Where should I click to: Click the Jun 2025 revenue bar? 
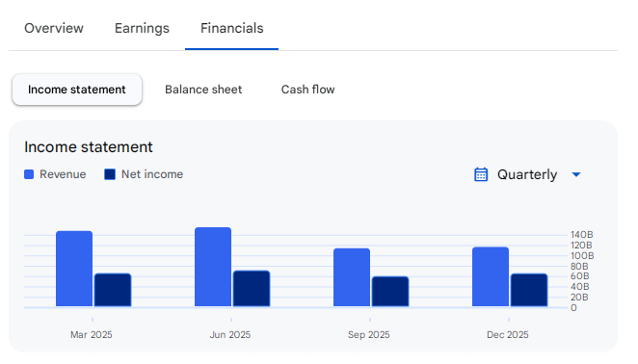pos(213,267)
